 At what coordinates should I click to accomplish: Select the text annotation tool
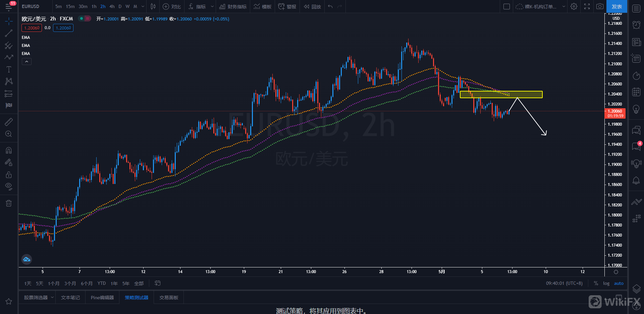[x=9, y=69]
